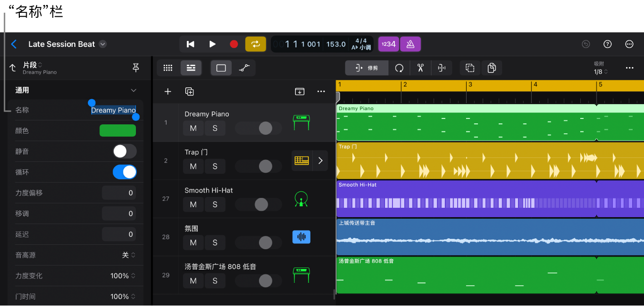
Task: Open the 门时间 100% popup
Action: (x=123, y=297)
